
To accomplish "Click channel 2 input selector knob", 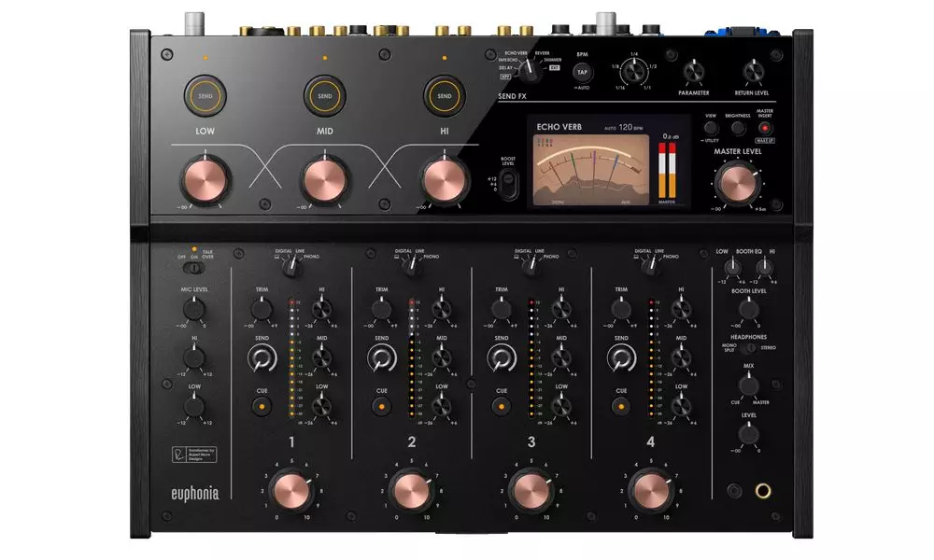I will pos(411,267).
